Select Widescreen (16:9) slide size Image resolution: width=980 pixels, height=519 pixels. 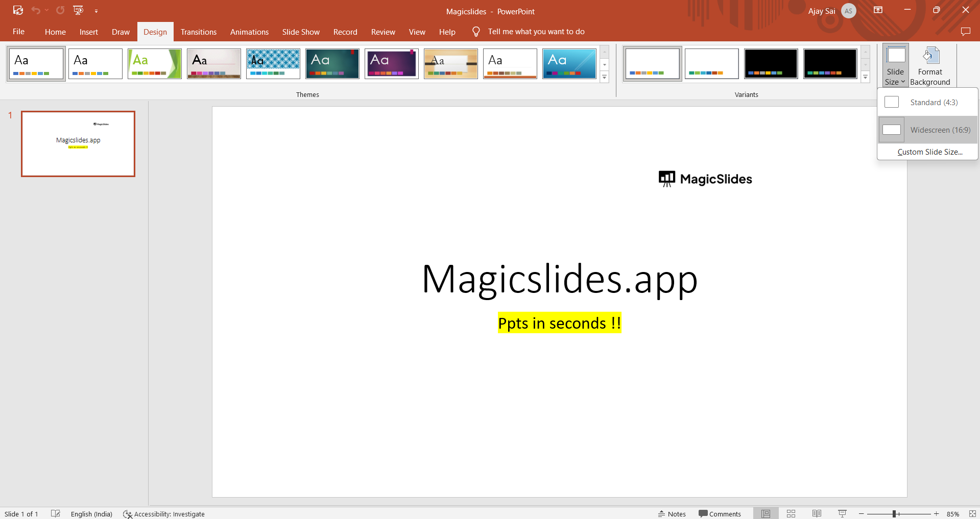(927, 130)
